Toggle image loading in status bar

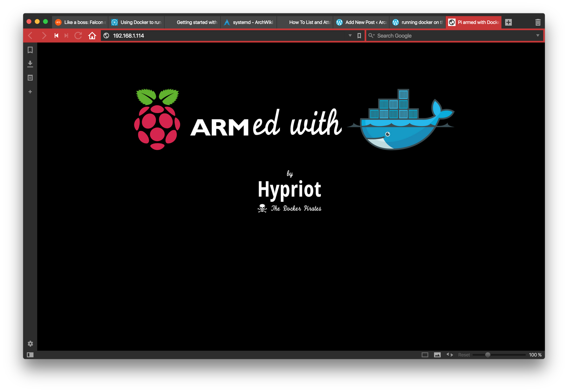point(437,355)
